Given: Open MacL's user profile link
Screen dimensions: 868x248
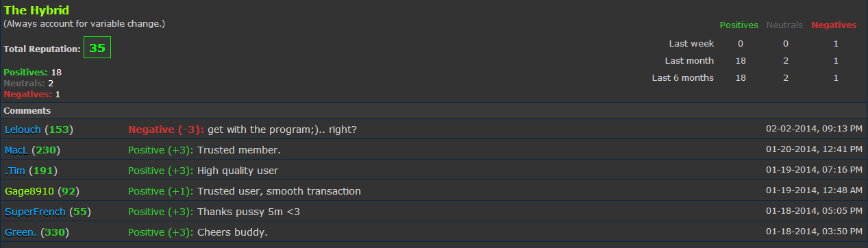Looking at the screenshot, I should click(16, 150).
